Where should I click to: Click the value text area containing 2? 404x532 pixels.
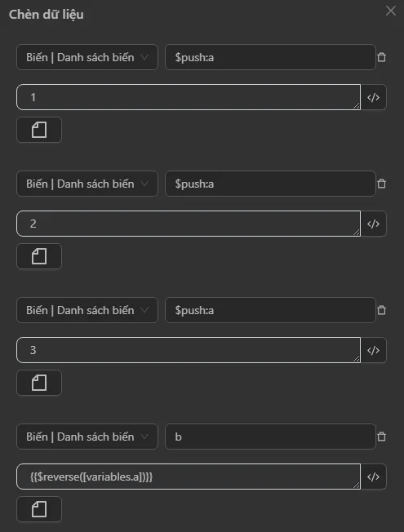click(x=189, y=224)
